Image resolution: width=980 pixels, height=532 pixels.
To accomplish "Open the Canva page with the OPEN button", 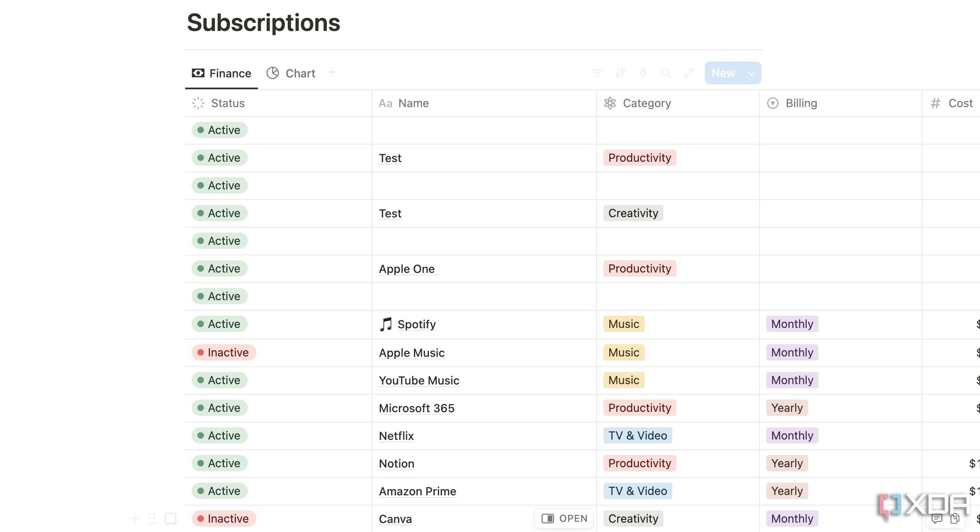I will (564, 519).
